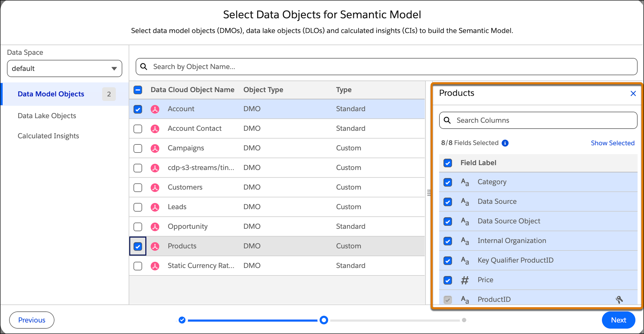644x334 pixels.
Task: Click the text type icon for Category
Action: tap(465, 182)
